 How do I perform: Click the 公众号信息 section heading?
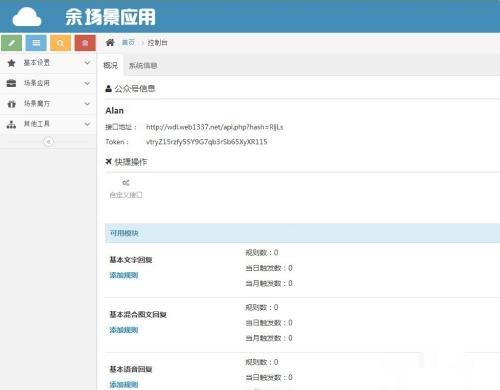[135, 89]
